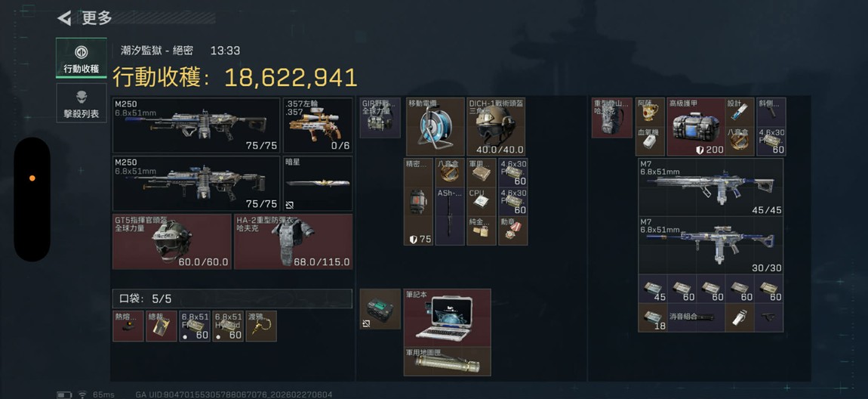Screen dimensions: 868x399
Task: Select the M7 rifle with 30/30 ammo
Action: (x=711, y=246)
